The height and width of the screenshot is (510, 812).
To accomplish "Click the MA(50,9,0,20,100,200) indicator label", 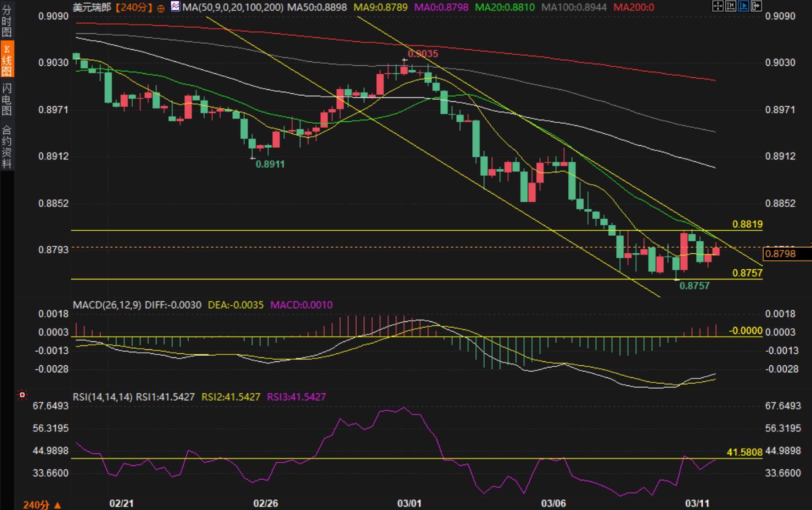I will (233, 7).
